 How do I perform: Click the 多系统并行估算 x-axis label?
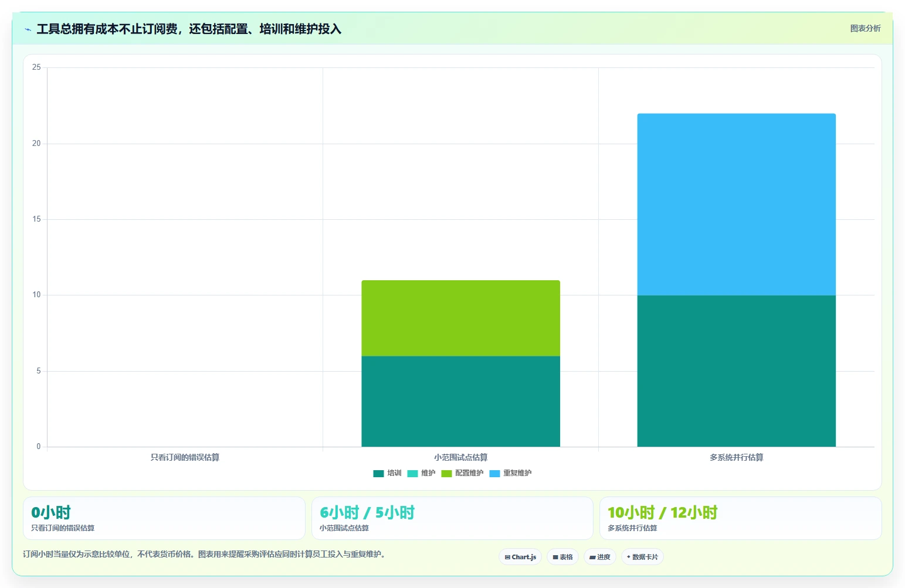point(736,457)
